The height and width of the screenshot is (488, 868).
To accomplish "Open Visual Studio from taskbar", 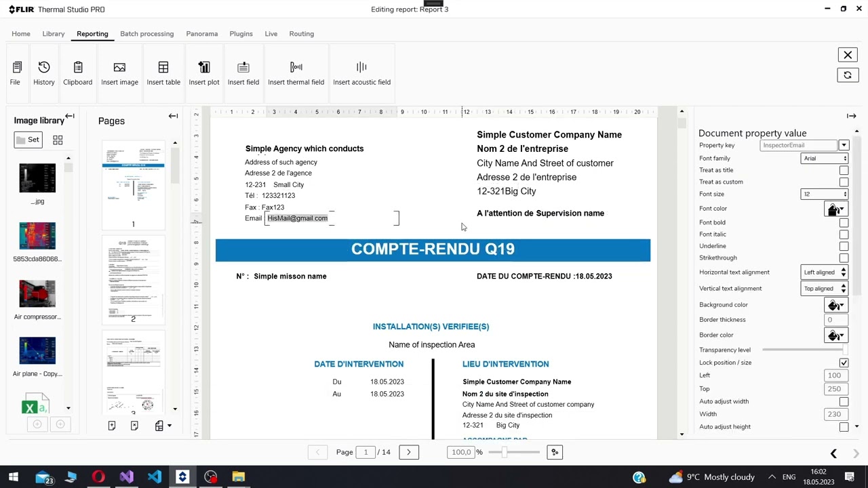I will point(126,477).
